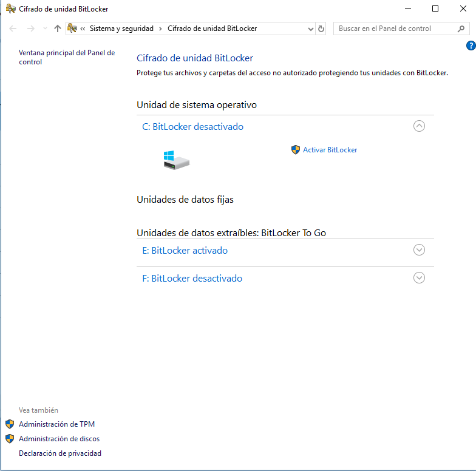Open 'Administración de TPM' link
This screenshot has height=471, width=476.
[56, 424]
